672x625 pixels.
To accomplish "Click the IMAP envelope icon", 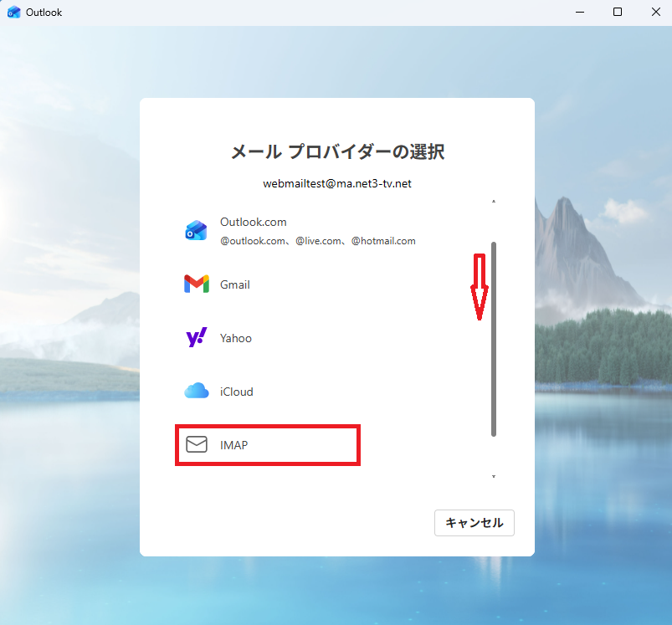I will pyautogui.click(x=197, y=444).
